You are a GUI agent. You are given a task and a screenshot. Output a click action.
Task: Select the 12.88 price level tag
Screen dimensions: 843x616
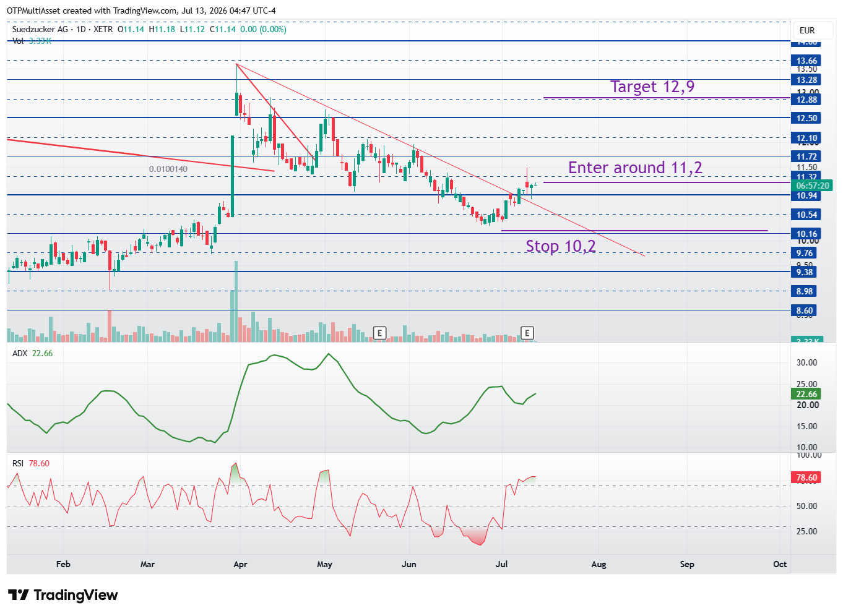point(806,100)
